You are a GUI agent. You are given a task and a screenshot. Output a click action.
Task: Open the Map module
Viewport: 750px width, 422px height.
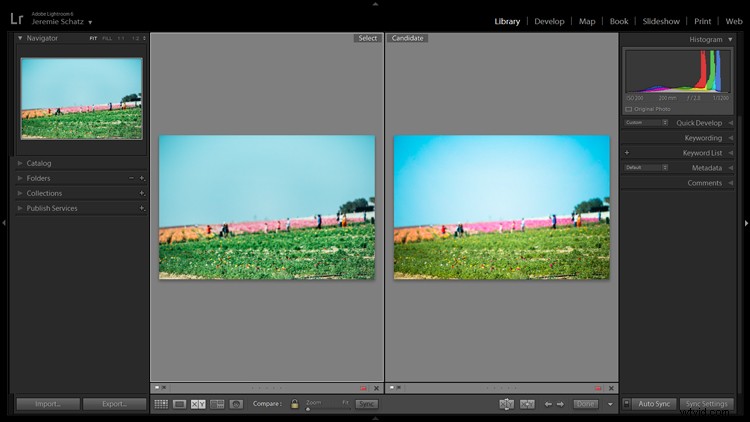[x=587, y=22]
